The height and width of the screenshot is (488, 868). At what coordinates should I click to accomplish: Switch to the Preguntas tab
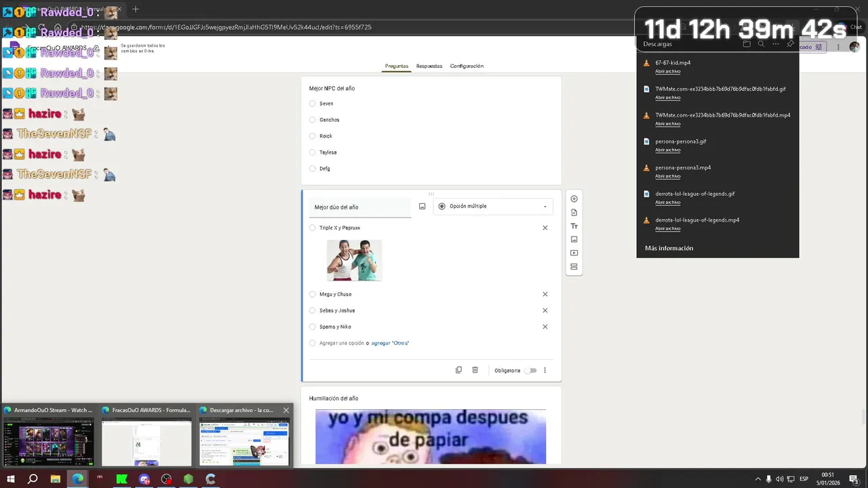coord(397,66)
